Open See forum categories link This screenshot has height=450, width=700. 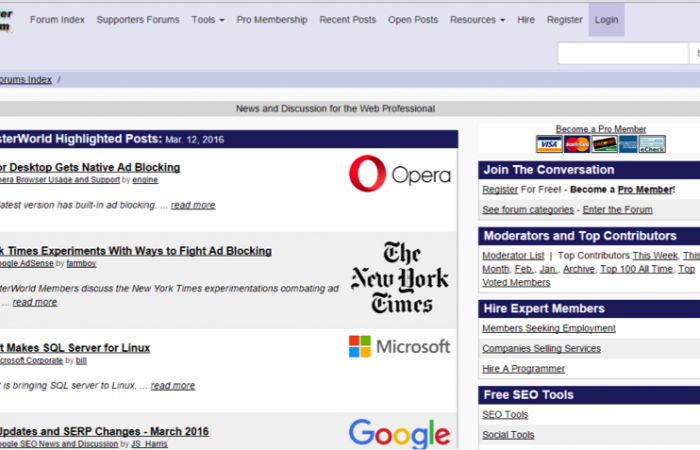[528, 210]
